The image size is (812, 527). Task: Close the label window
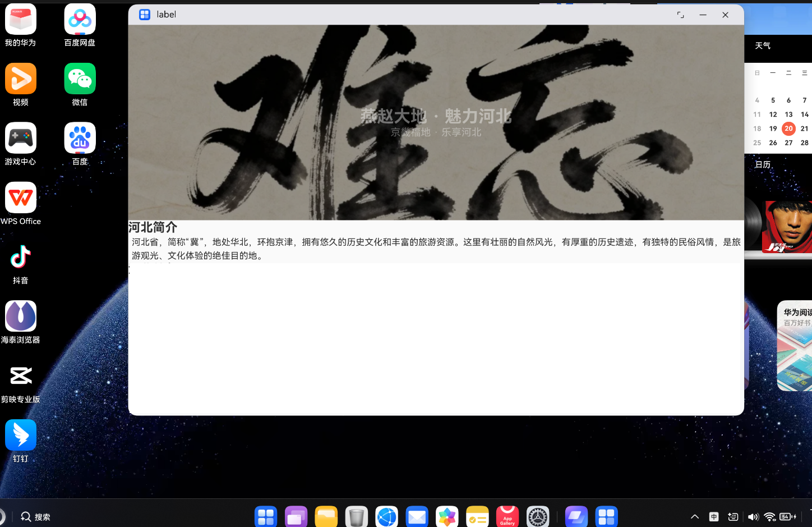(726, 15)
